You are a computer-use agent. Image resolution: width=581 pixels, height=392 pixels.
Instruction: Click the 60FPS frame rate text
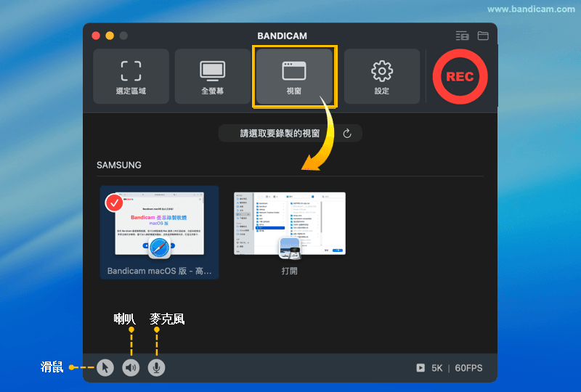[x=468, y=368]
